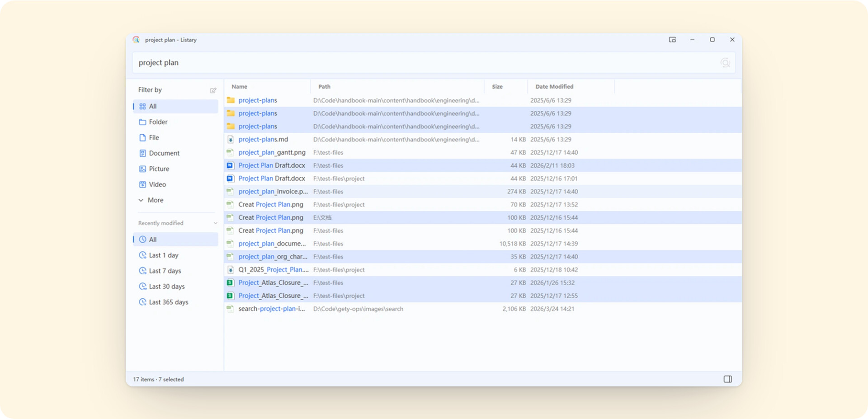
Task: Sort by the Name column header
Action: click(267, 87)
